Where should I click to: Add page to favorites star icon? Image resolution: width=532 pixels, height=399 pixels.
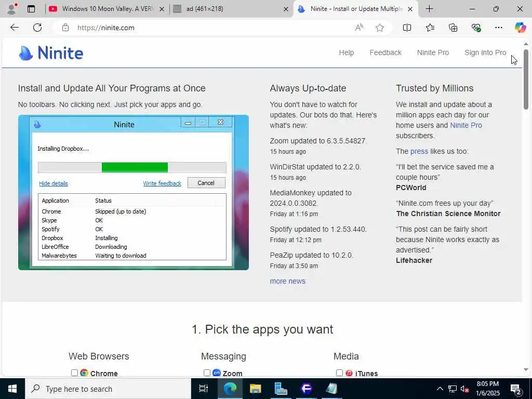380,28
